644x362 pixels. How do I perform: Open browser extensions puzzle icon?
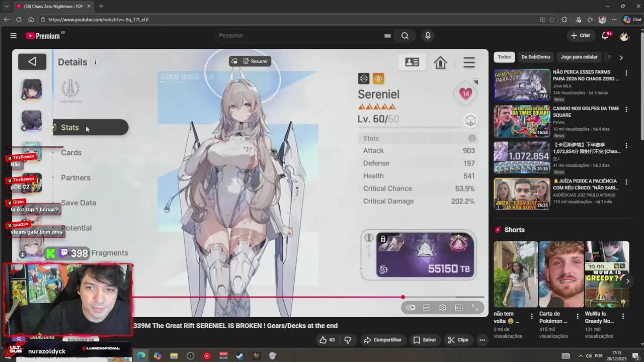(x=564, y=20)
